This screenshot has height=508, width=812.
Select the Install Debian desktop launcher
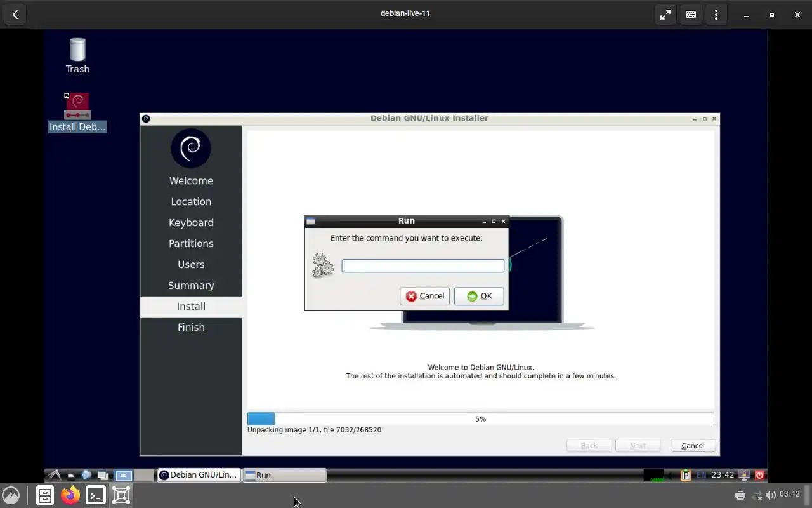[77, 112]
